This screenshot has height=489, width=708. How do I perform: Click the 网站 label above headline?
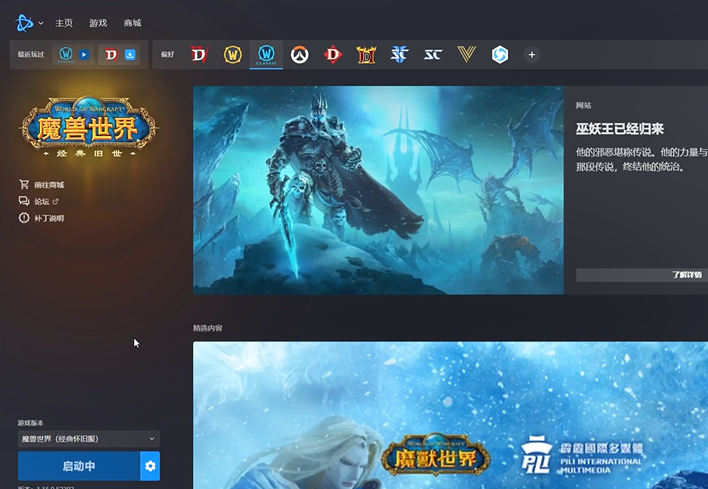[x=583, y=105]
